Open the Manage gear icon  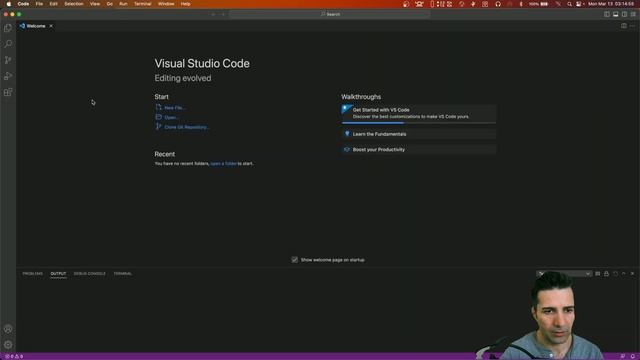pos(8,345)
